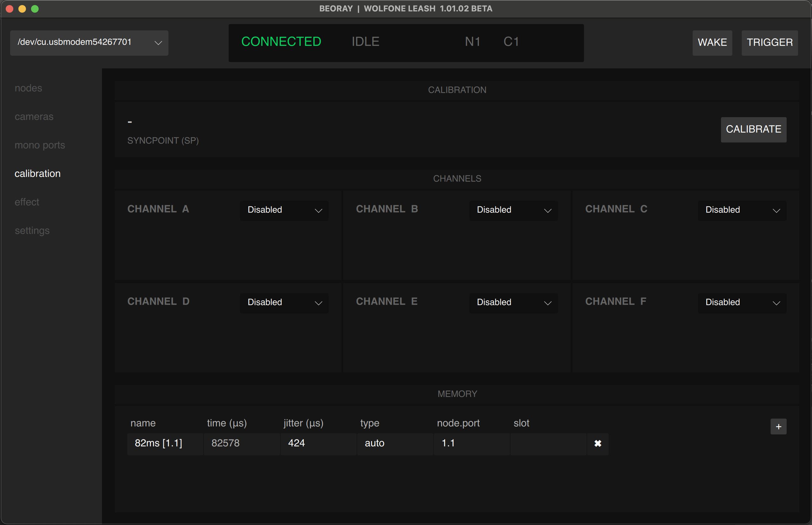This screenshot has height=525, width=812.
Task: Delete the 82ms [1.1] memory entry
Action: (x=598, y=444)
